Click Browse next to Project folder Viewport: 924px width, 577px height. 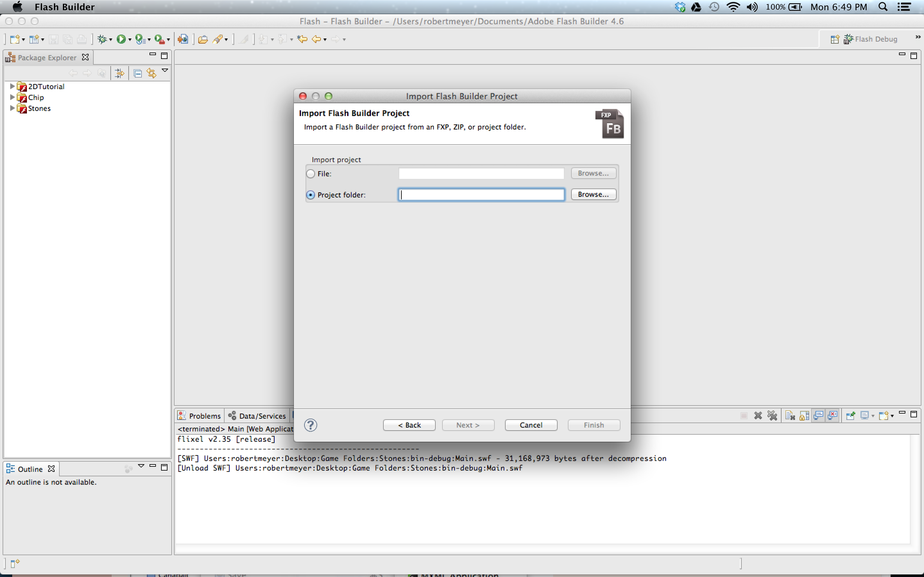point(593,194)
